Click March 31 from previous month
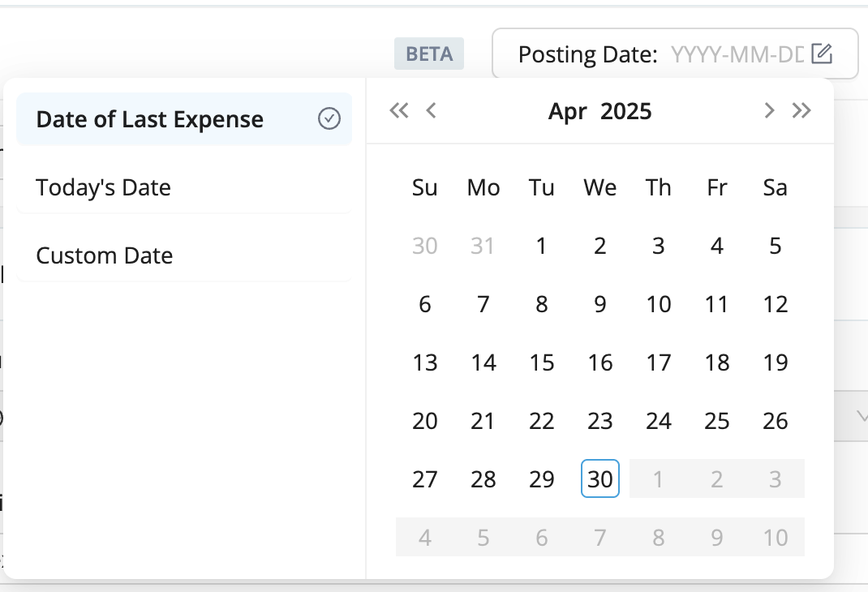Screen dimensions: 868x592 [483, 246]
